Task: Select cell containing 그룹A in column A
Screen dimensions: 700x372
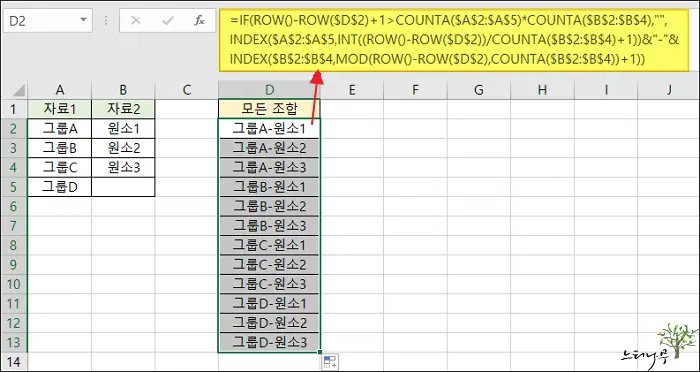Action: pyautogui.click(x=60, y=129)
